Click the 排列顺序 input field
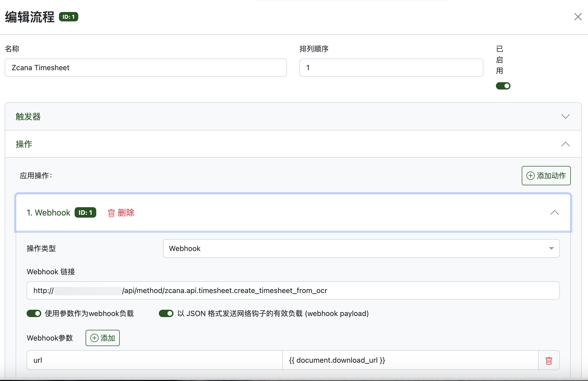Viewport: 588px width, 381px height. pos(391,68)
